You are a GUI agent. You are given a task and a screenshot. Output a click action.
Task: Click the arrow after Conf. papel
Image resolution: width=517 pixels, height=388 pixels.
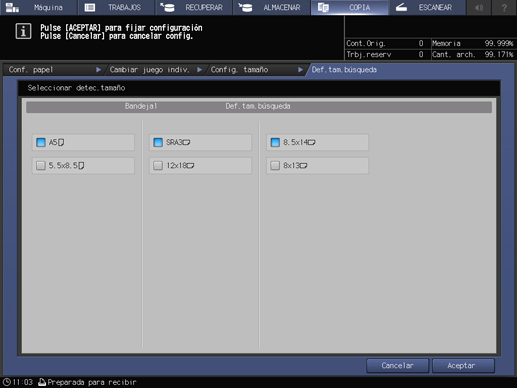(x=98, y=70)
